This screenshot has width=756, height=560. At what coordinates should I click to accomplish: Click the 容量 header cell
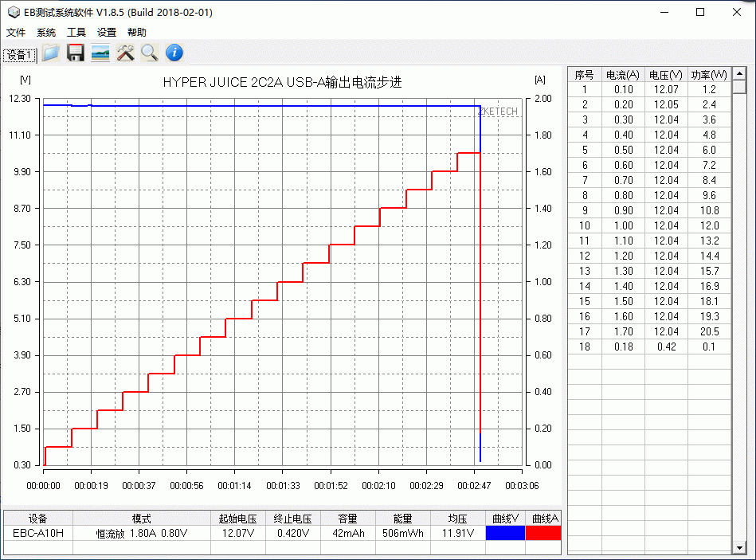(x=348, y=519)
